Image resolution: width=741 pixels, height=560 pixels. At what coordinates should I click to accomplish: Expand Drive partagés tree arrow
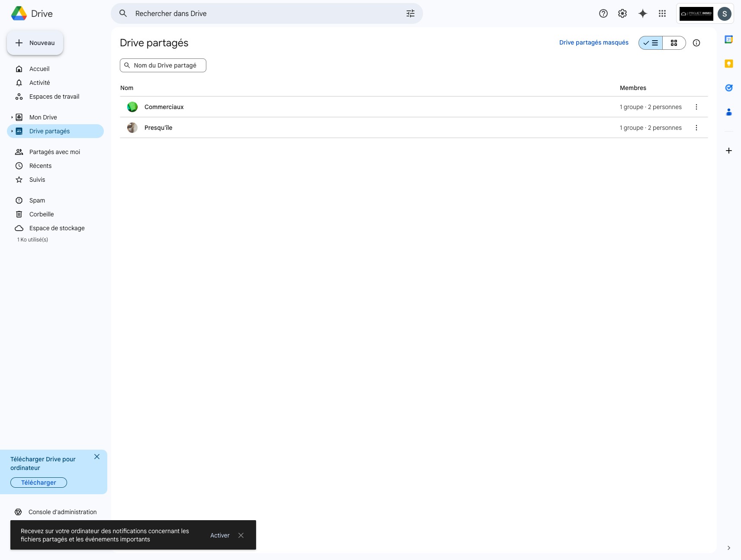tap(12, 131)
